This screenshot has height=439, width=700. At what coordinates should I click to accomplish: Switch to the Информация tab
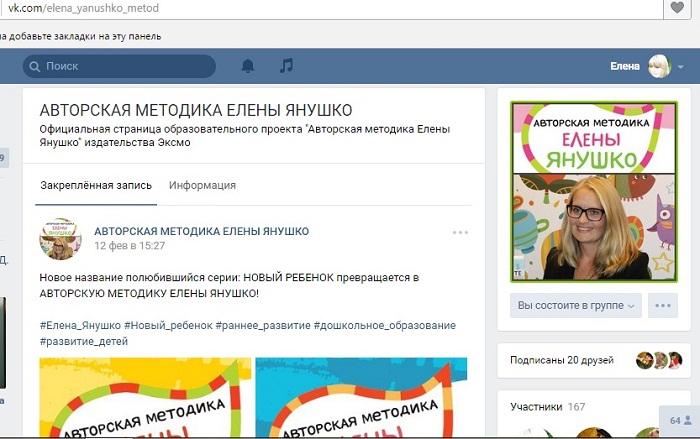click(202, 185)
